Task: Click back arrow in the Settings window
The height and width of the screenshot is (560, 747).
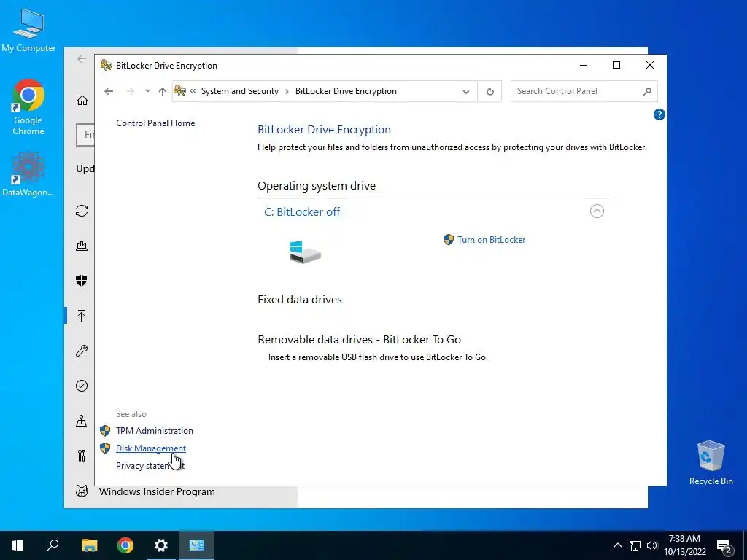Action: click(x=82, y=58)
